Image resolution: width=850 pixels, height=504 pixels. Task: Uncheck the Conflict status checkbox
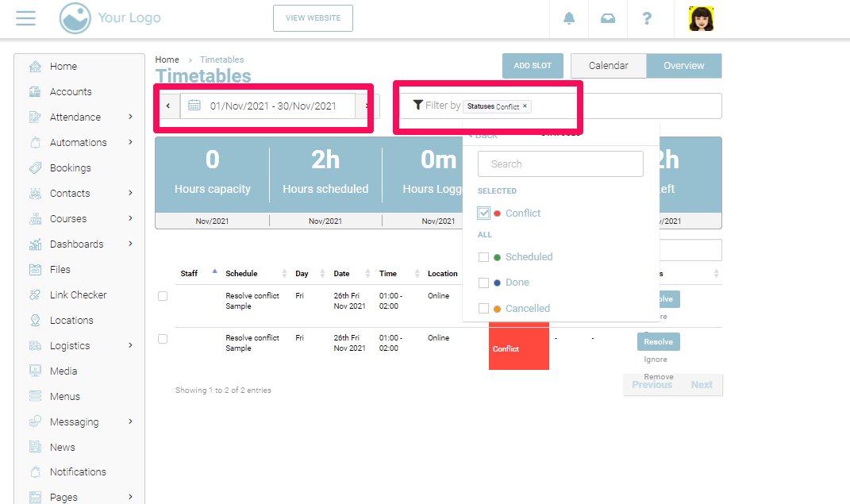pyautogui.click(x=484, y=213)
